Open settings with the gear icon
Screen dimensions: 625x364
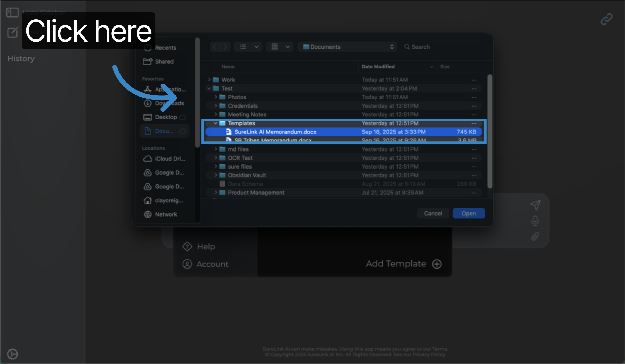tap(13, 354)
